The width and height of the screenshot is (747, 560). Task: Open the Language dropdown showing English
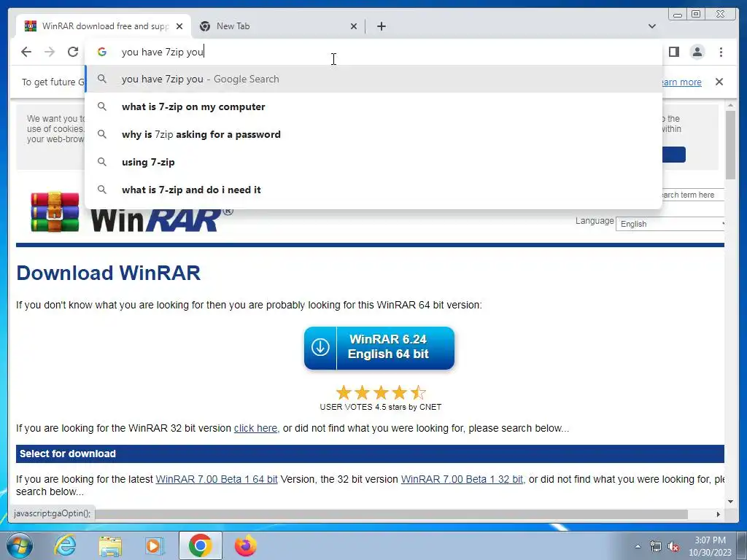click(x=670, y=224)
